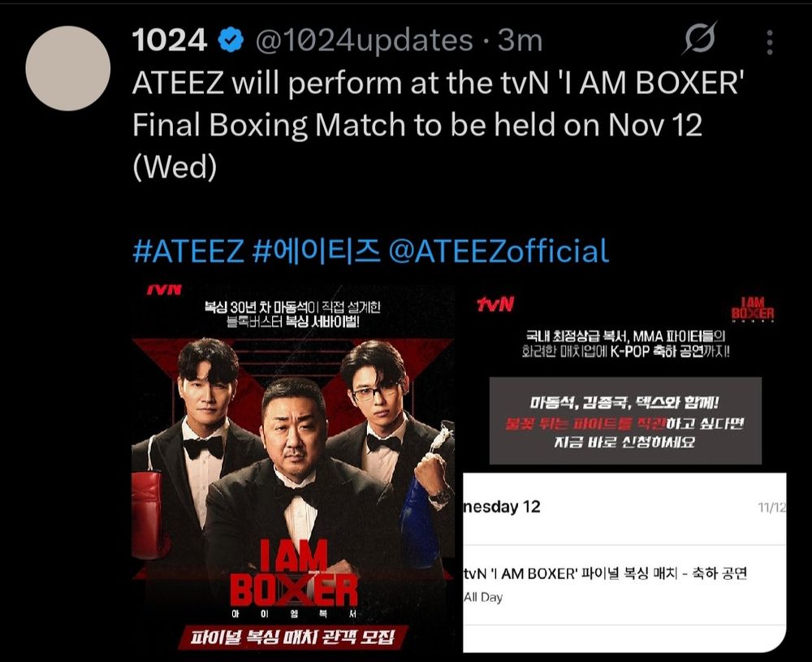Click the tvN logo on left poster
The image size is (812, 662).
pos(165,289)
